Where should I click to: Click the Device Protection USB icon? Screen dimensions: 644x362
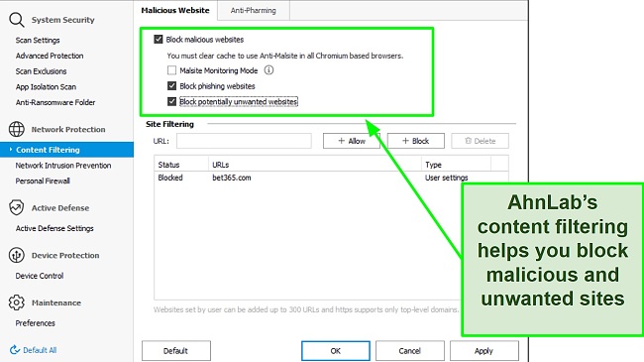tap(17, 255)
